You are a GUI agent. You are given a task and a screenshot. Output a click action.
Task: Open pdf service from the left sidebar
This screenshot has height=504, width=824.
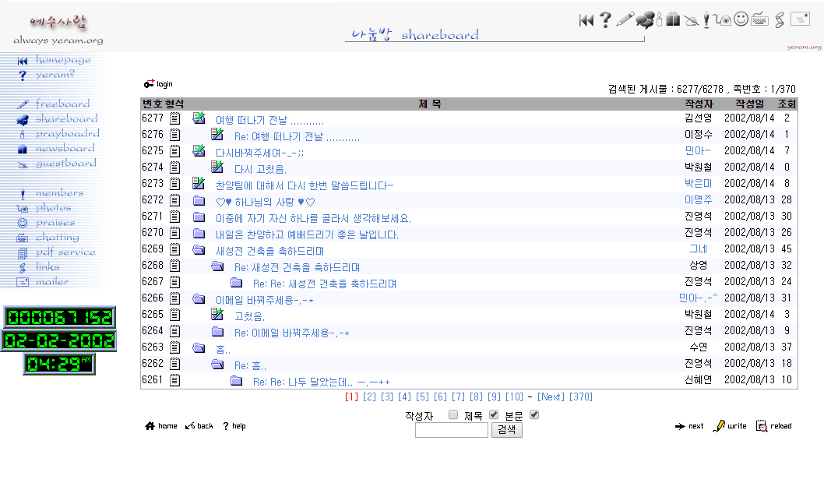pos(65,252)
